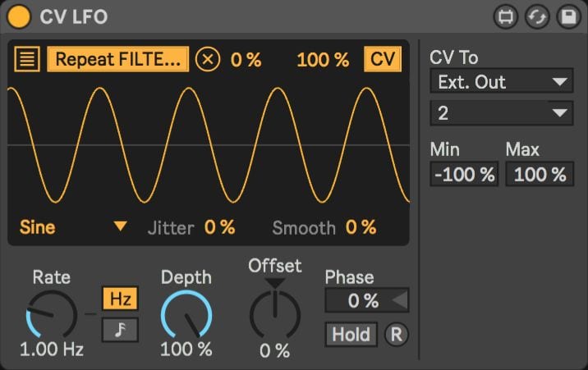Toggle the Hold button

tap(351, 334)
